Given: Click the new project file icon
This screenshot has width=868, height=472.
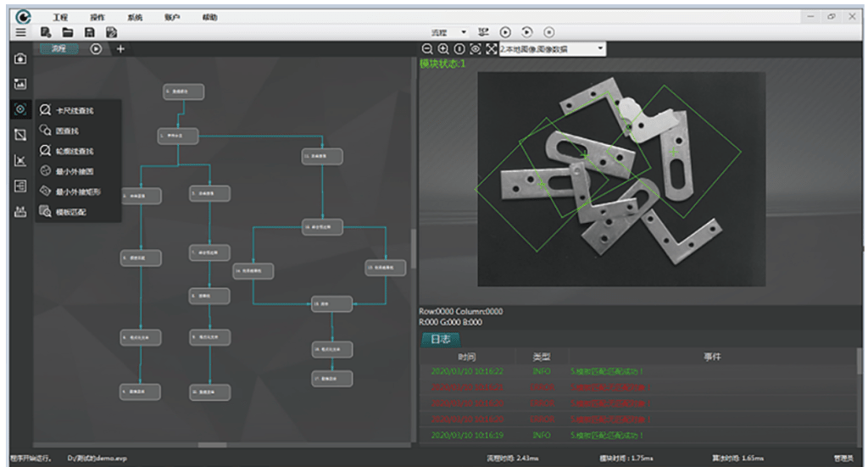Looking at the screenshot, I should click(x=46, y=32).
